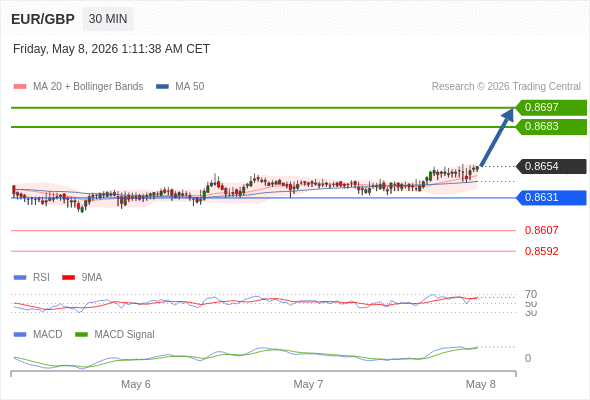Click the green 0.8683 resistance tag
The image size is (590, 400).
tap(551, 126)
